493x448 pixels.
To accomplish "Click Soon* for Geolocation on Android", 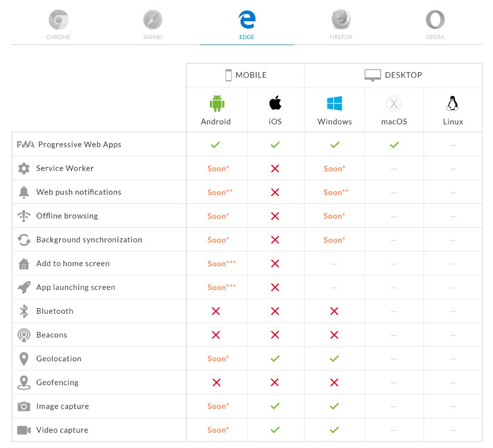I will 218,359.
